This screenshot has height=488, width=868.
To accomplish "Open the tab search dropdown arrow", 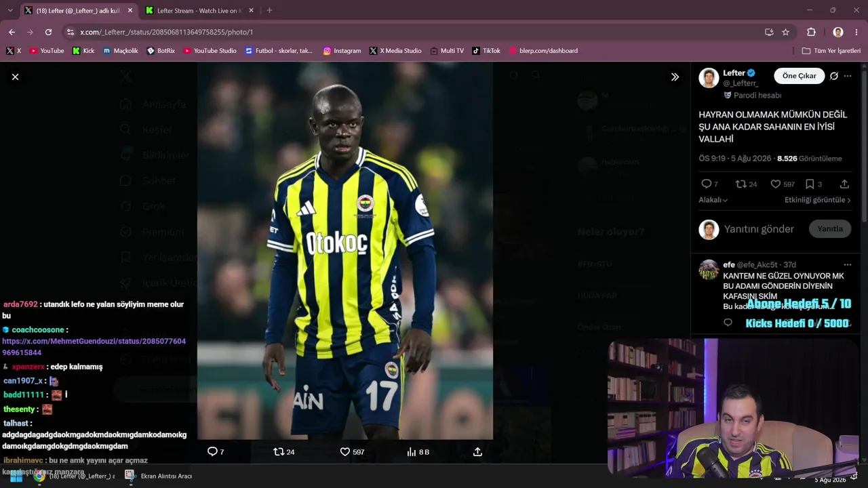I will 12,11.
